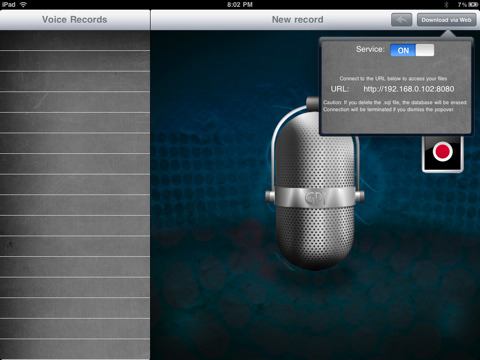Image resolution: width=480 pixels, height=360 pixels.
Task: Click the URL http://192.168.0.102:8080 text
Action: tap(409, 89)
